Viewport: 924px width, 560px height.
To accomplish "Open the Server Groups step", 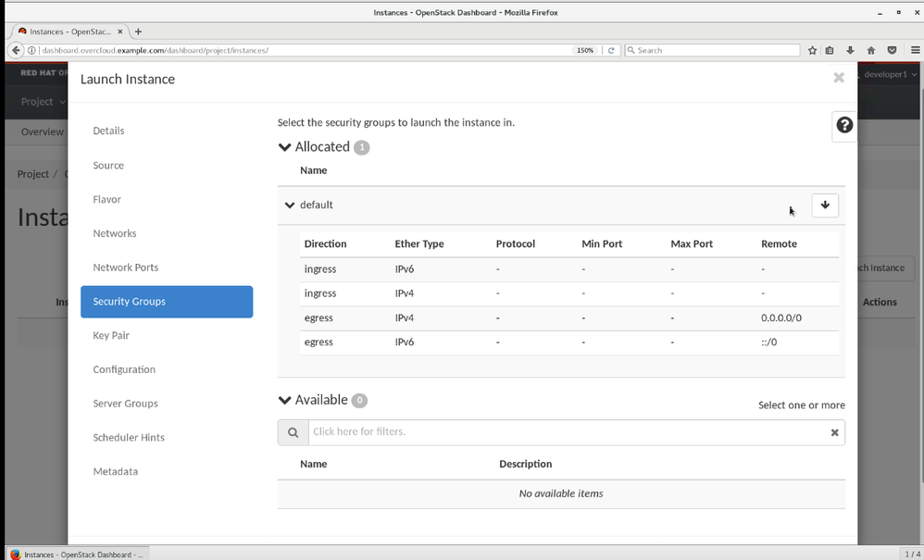I will pos(125,404).
